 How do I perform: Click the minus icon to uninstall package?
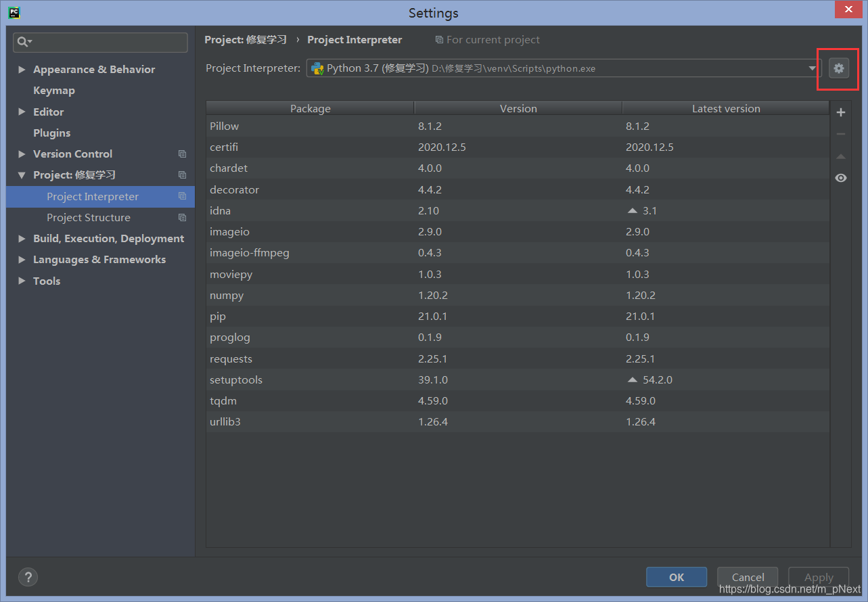841,134
